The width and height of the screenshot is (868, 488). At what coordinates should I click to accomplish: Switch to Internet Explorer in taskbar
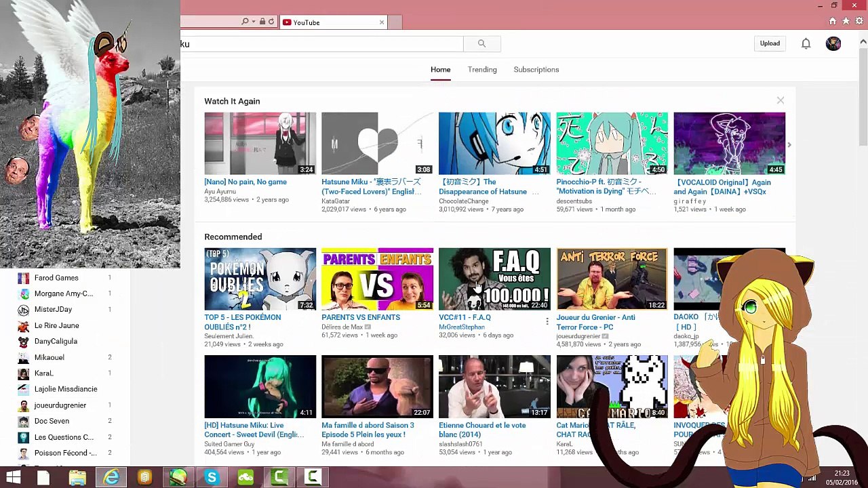coord(111,478)
